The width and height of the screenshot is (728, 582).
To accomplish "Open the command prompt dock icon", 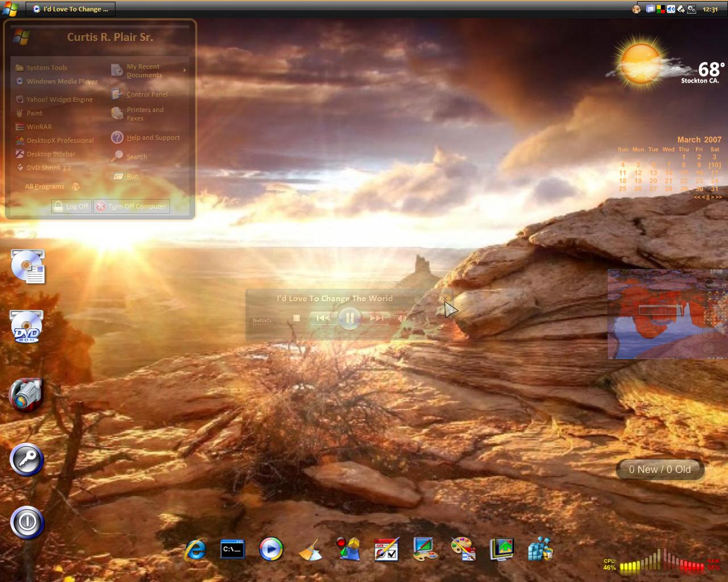I will click(x=232, y=549).
